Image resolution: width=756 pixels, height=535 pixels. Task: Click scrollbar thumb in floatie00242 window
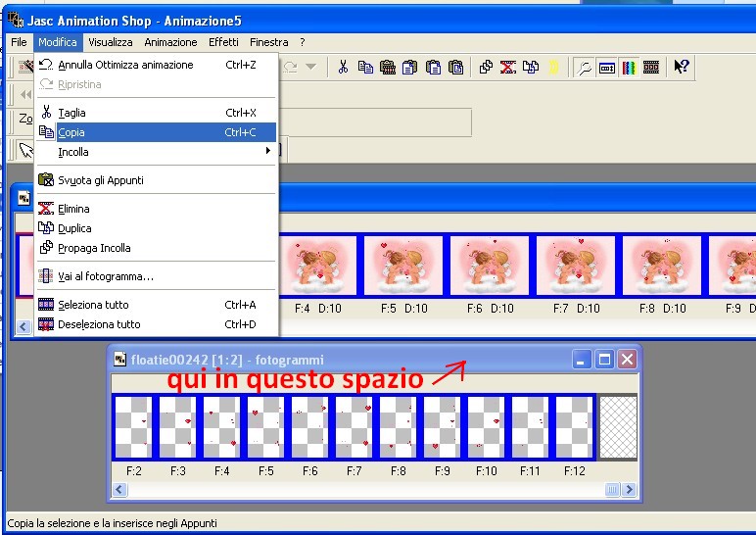tap(612, 490)
